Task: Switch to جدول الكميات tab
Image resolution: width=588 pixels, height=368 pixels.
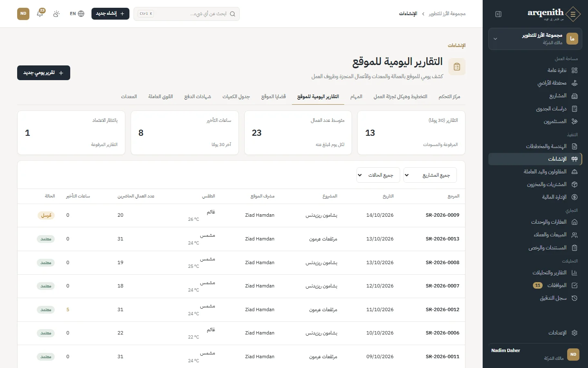Action: [x=236, y=96]
